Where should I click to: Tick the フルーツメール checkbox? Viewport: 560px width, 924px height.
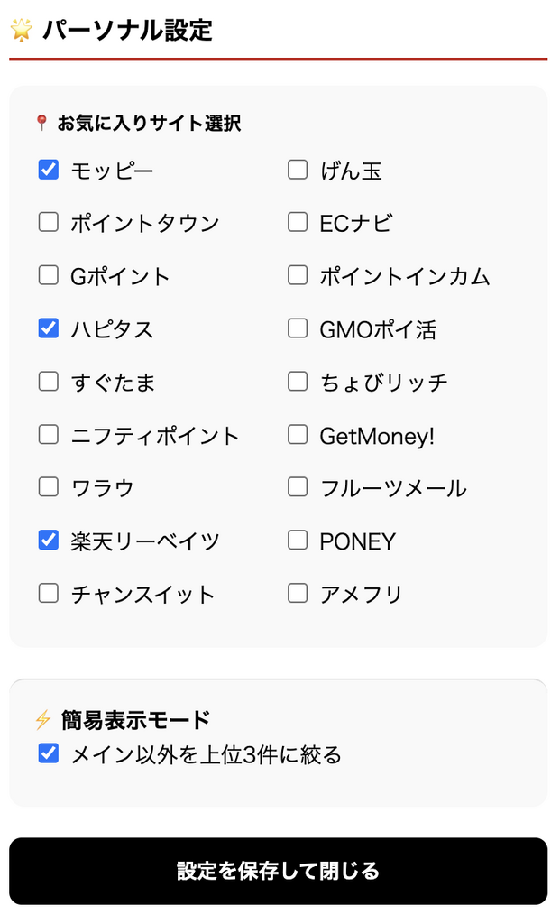[298, 487]
